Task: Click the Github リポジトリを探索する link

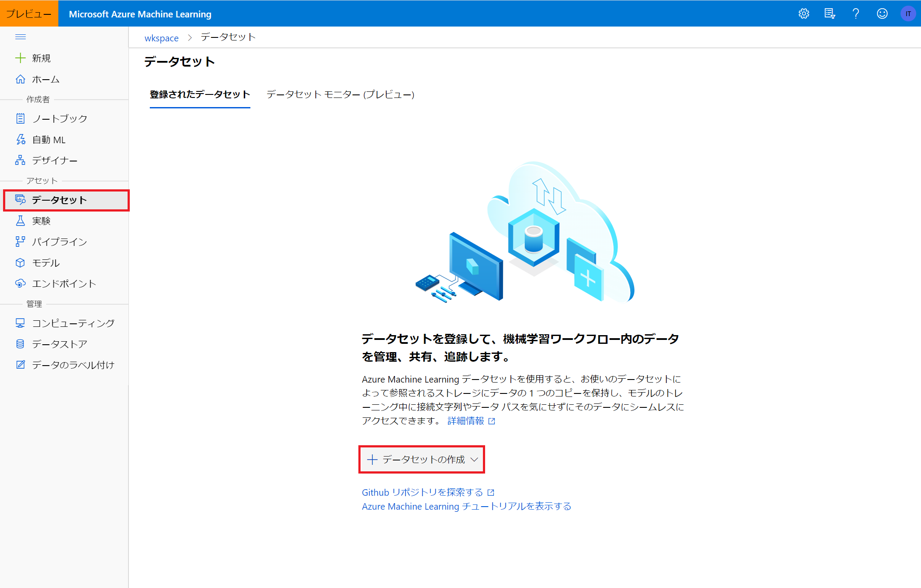Action: coord(422,492)
